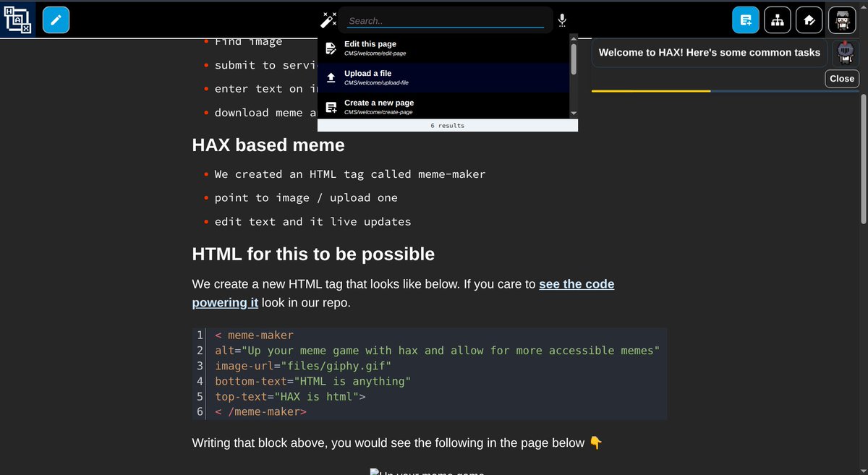868x475 pixels.
Task: Choose Upload a file result
Action: pos(443,77)
